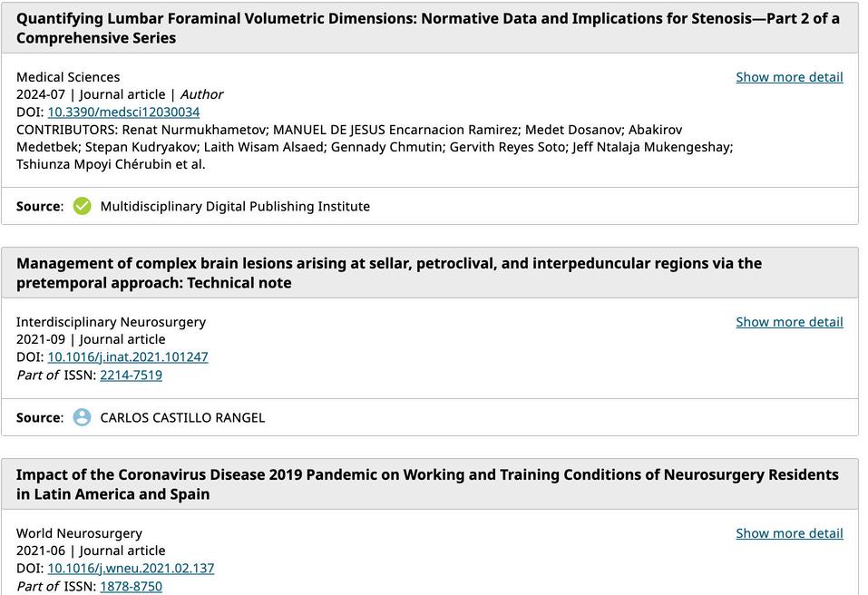
Task: Click the Multidisciplinary Digital Publishing Institute source name
Action: click(235, 206)
